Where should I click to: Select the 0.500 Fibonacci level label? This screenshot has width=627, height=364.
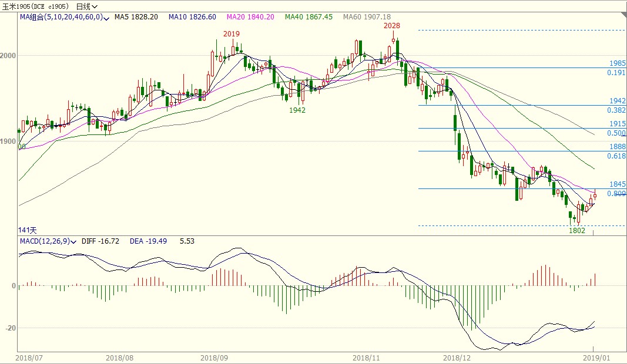(x=616, y=133)
